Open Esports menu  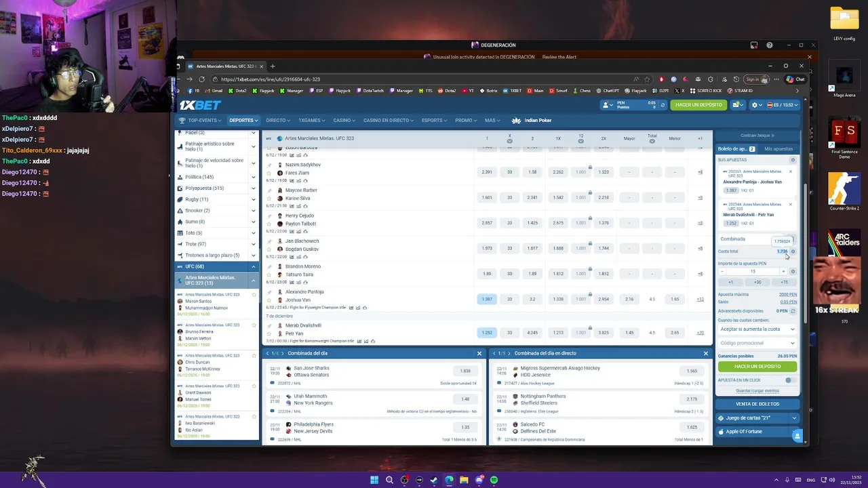tap(434, 121)
